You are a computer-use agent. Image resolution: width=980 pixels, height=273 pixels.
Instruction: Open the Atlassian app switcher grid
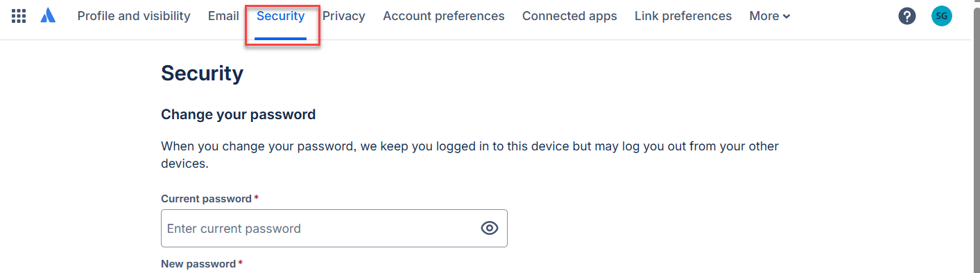[19, 16]
